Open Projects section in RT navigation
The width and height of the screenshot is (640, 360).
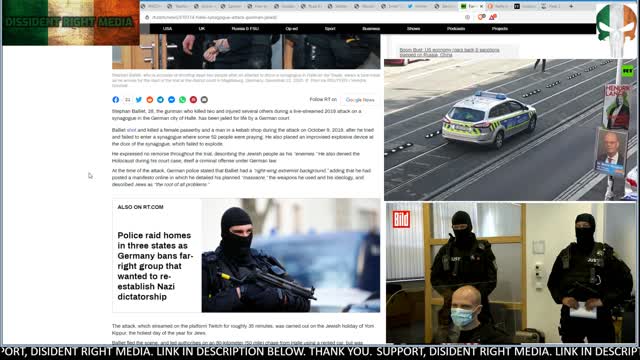point(500,29)
